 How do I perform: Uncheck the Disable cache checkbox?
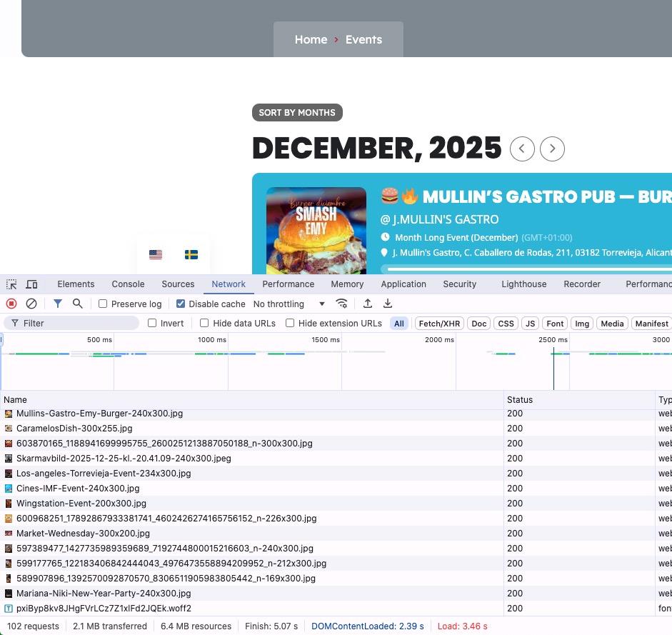click(x=181, y=304)
